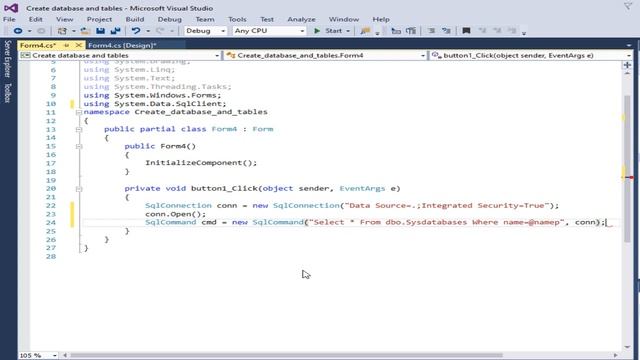Click the Visual Studio logo icon
Viewport: 640px width, 360px height.
pyautogui.click(x=11, y=8)
